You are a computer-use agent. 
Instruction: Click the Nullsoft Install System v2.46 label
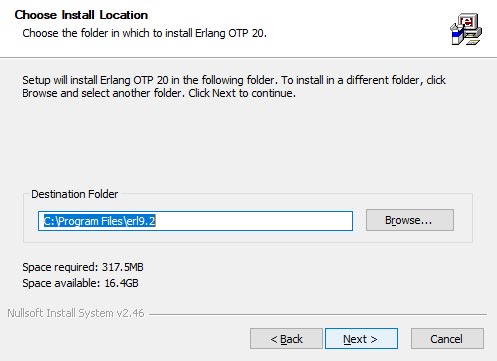tap(76, 313)
